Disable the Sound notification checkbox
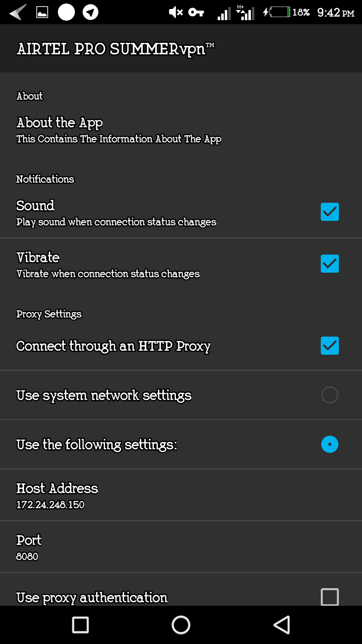 click(x=330, y=212)
